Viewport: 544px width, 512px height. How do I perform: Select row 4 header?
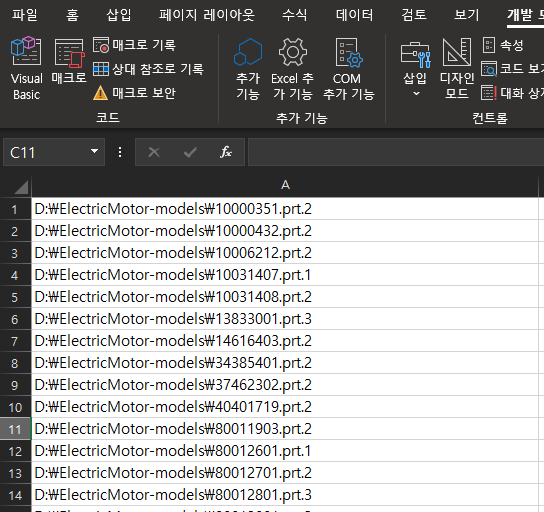[x=15, y=275]
